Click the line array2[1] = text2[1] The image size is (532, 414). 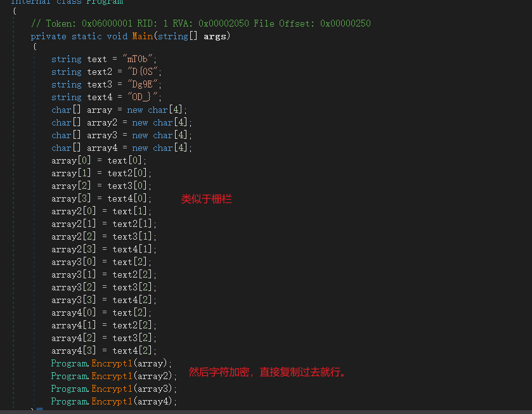[103, 224]
